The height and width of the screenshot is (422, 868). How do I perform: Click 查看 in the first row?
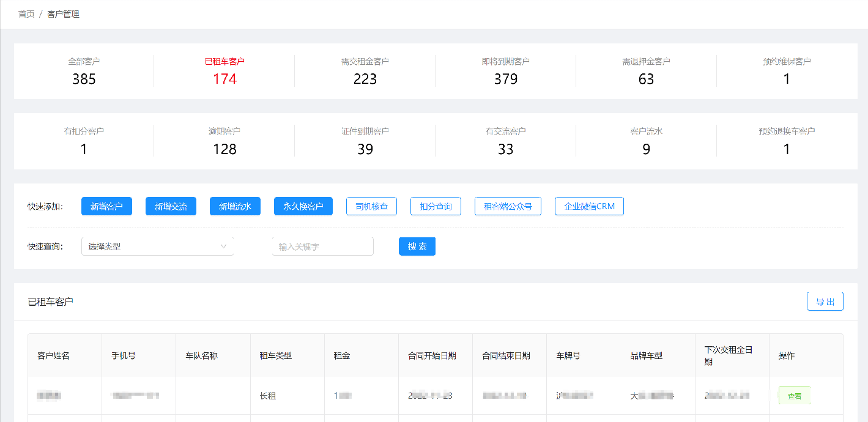(794, 396)
